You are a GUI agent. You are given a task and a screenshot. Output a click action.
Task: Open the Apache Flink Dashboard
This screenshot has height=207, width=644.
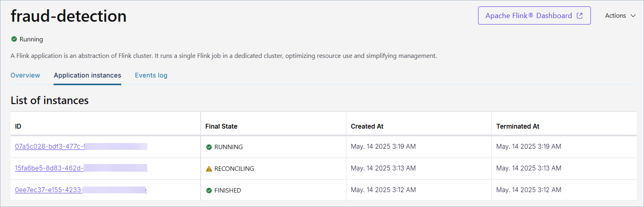pos(528,16)
